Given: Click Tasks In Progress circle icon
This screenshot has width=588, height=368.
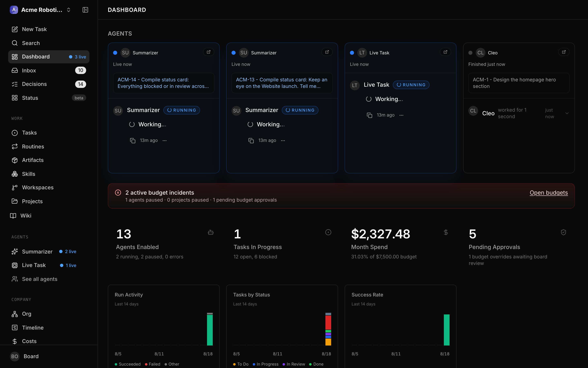Looking at the screenshot, I should click(x=328, y=232).
